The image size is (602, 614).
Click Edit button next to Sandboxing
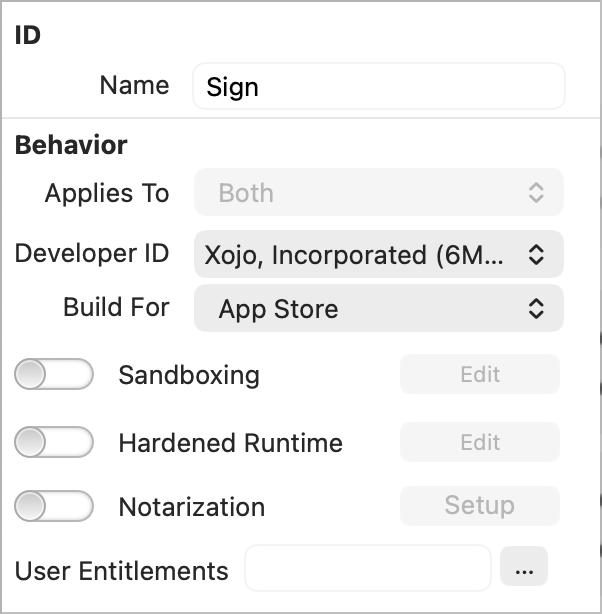(480, 375)
